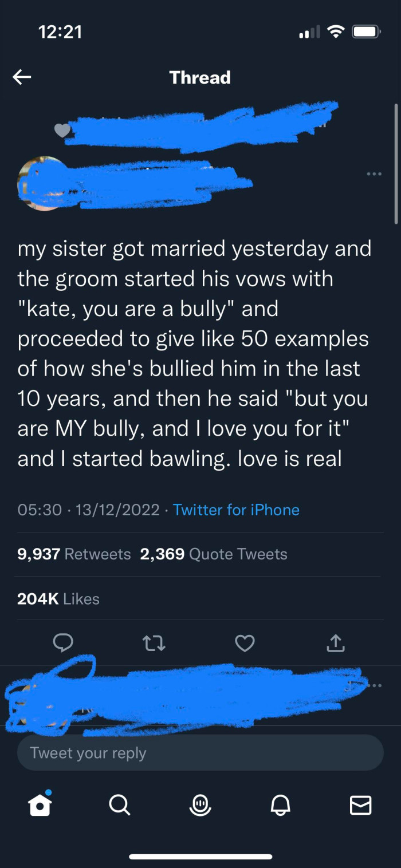Open the Search tab
The height and width of the screenshot is (868, 401).
119,806
